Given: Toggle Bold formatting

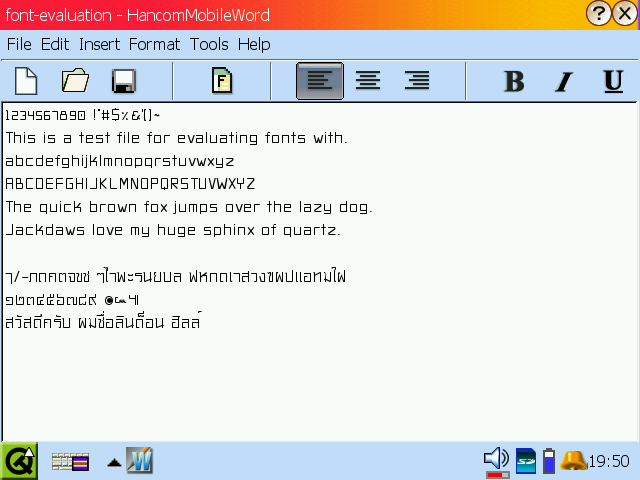Looking at the screenshot, I should point(514,81).
